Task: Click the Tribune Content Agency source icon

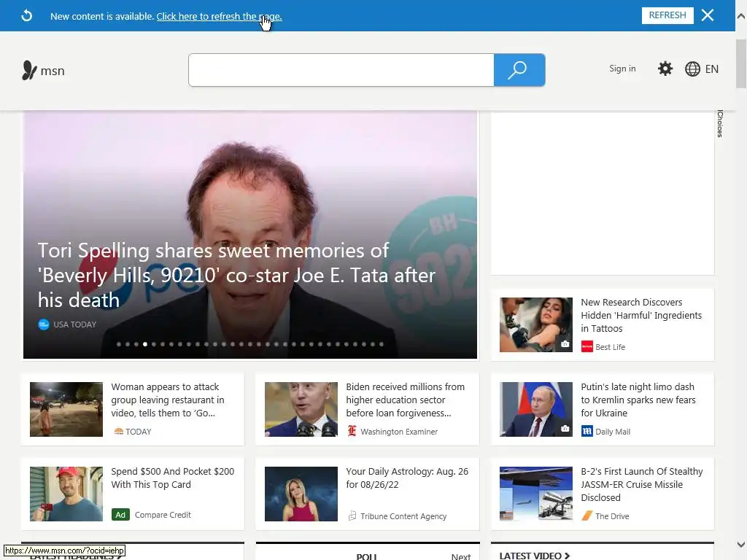Action: (x=352, y=516)
